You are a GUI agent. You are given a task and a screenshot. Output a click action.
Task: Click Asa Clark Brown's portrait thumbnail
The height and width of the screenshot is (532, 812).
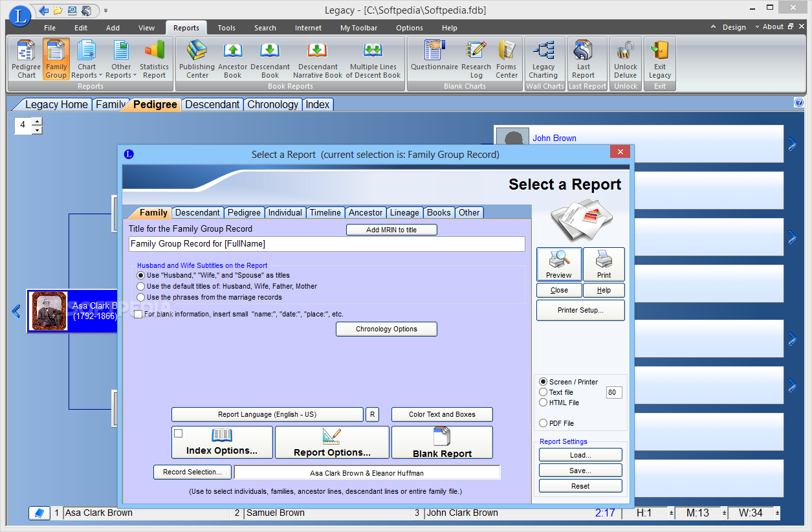pyautogui.click(x=49, y=311)
